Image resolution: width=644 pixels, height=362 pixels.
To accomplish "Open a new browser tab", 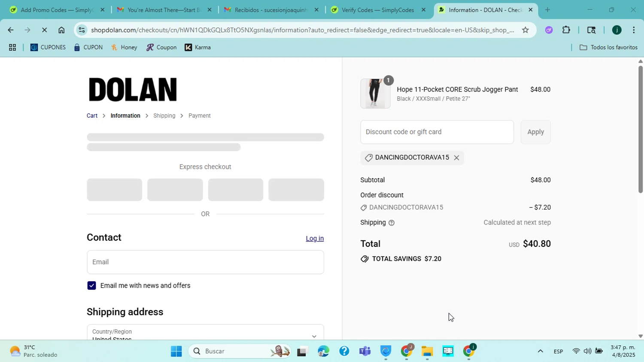I will (547, 10).
